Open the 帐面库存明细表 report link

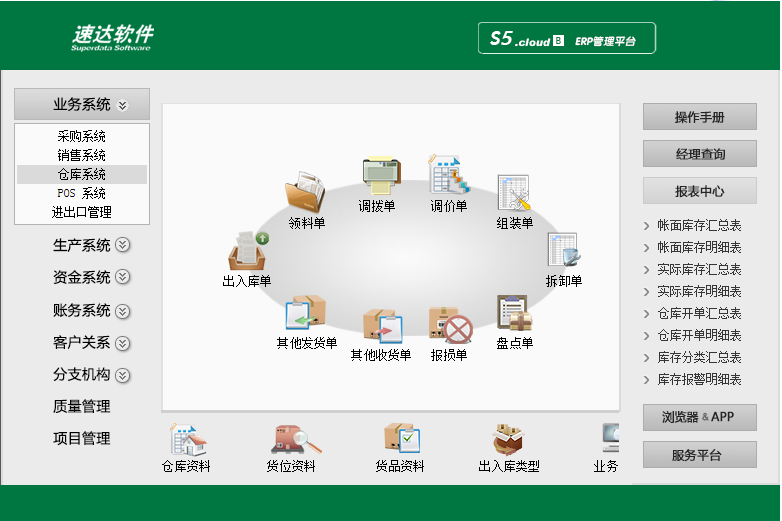click(x=699, y=247)
